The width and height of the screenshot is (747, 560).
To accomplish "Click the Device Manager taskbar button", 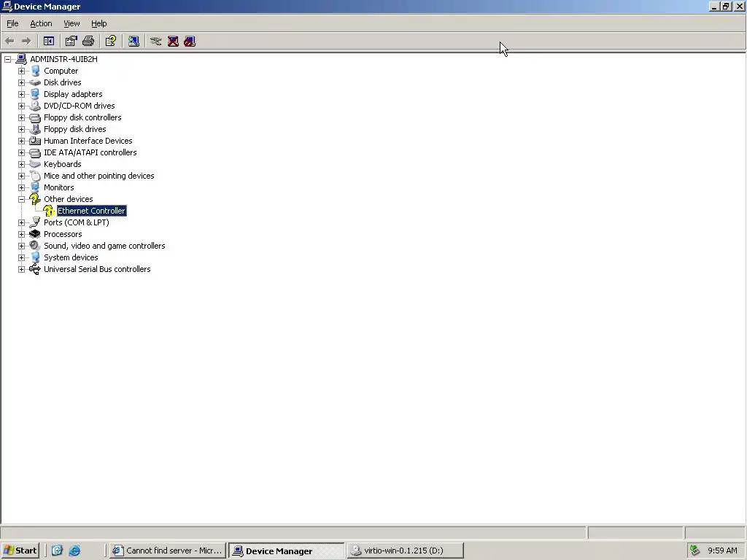I will click(x=286, y=551).
